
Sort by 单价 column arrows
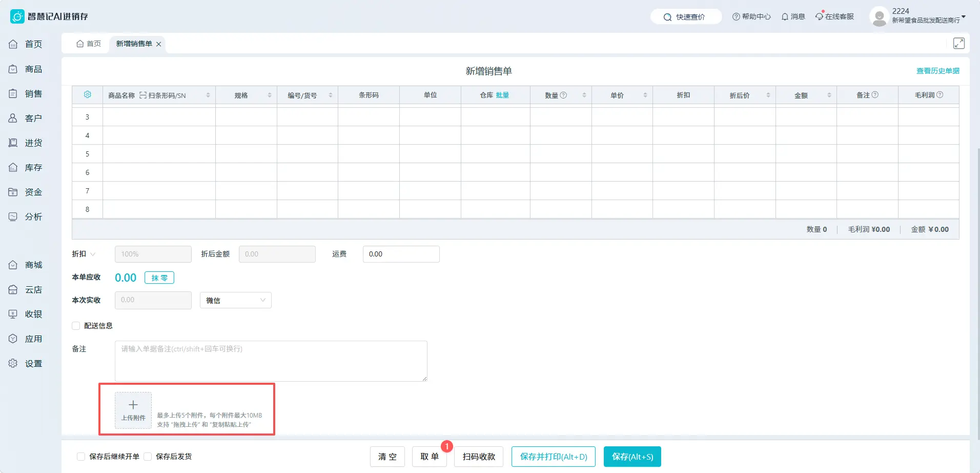[x=645, y=95]
